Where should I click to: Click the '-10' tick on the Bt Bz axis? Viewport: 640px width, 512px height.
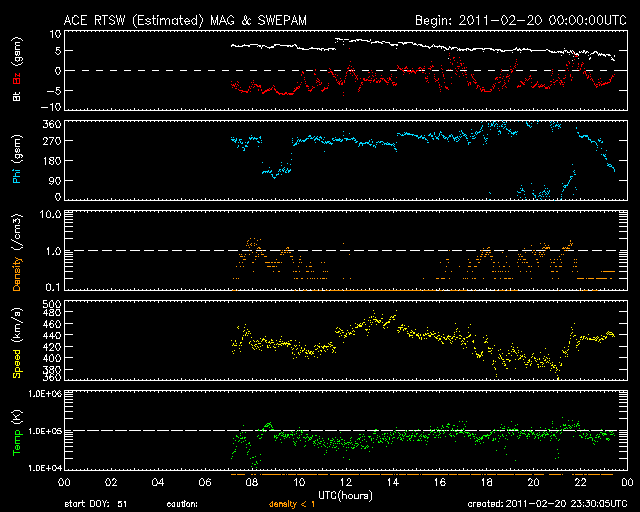tap(51, 107)
